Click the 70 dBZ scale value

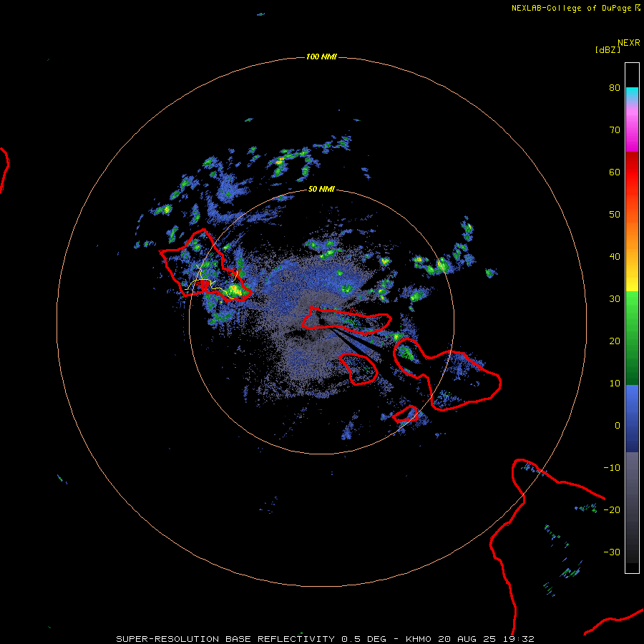click(x=615, y=130)
